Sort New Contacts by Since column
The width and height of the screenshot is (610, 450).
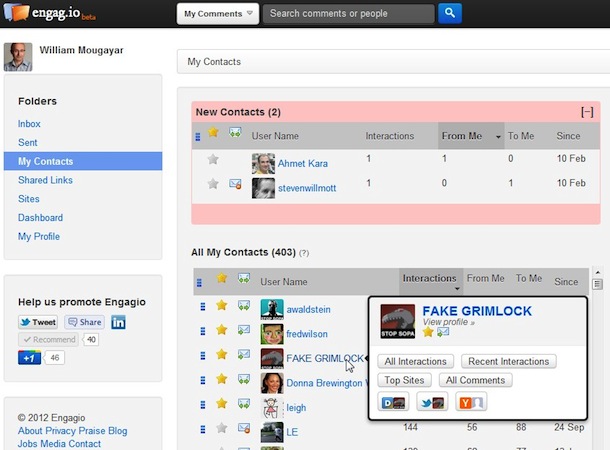point(568,136)
